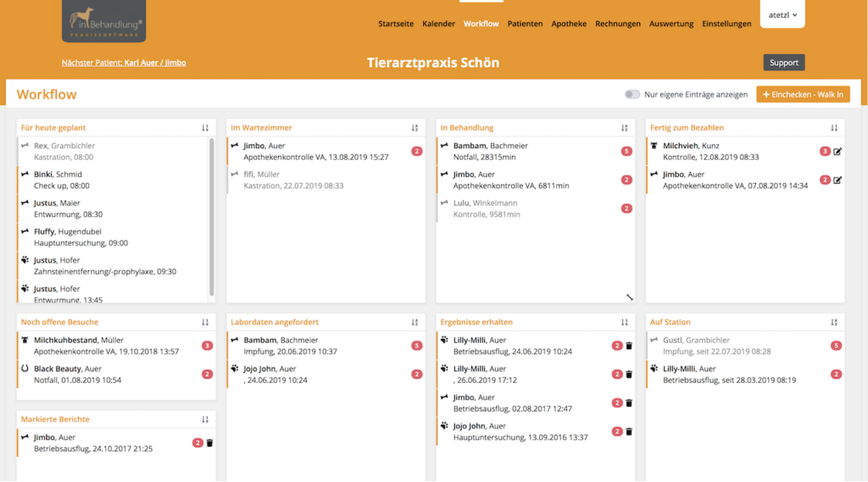This screenshot has width=868, height=482.
Task: Sort 'Labordaten angefordert' entries
Action: 415,322
